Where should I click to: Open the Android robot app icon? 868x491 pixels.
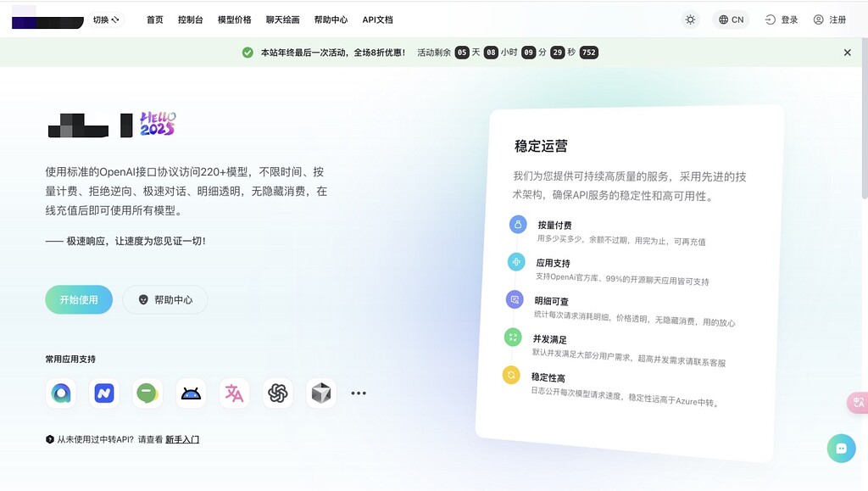191,393
